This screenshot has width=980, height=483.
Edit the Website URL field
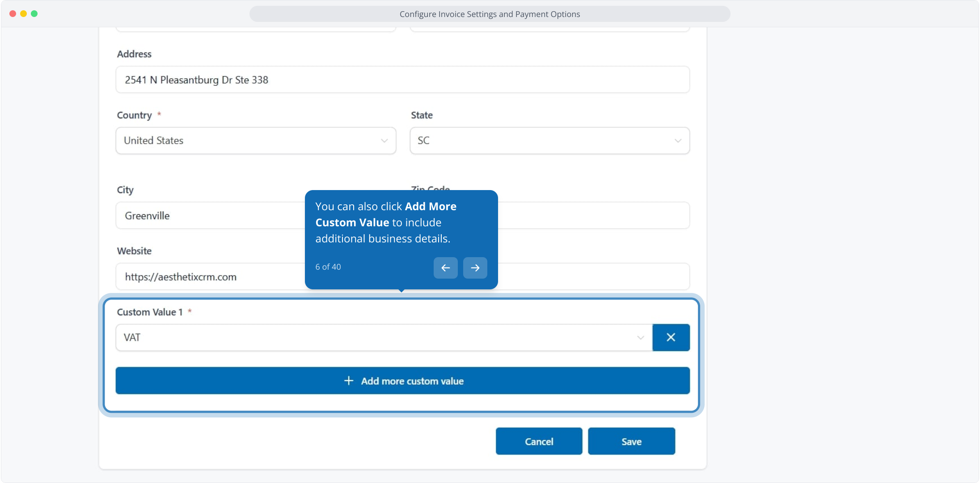tap(210, 277)
